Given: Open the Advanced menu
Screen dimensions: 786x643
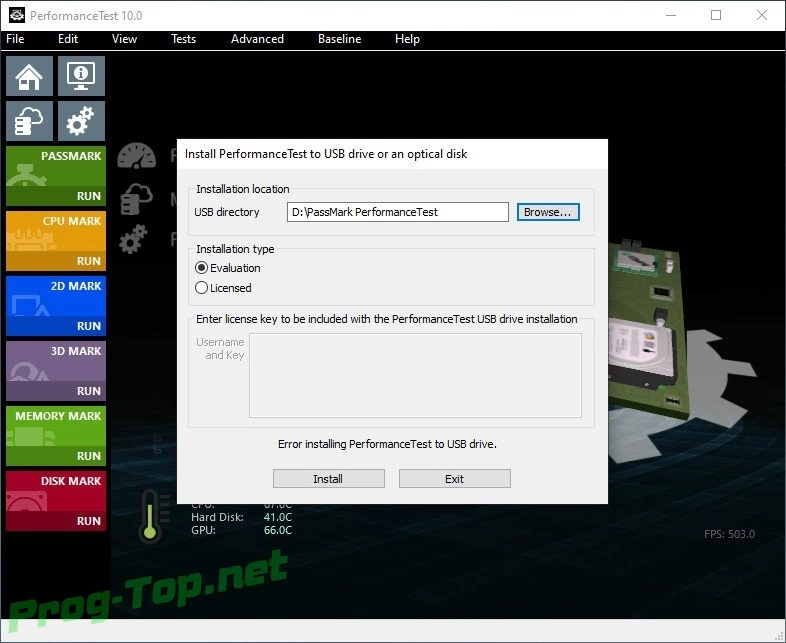Looking at the screenshot, I should tap(257, 39).
